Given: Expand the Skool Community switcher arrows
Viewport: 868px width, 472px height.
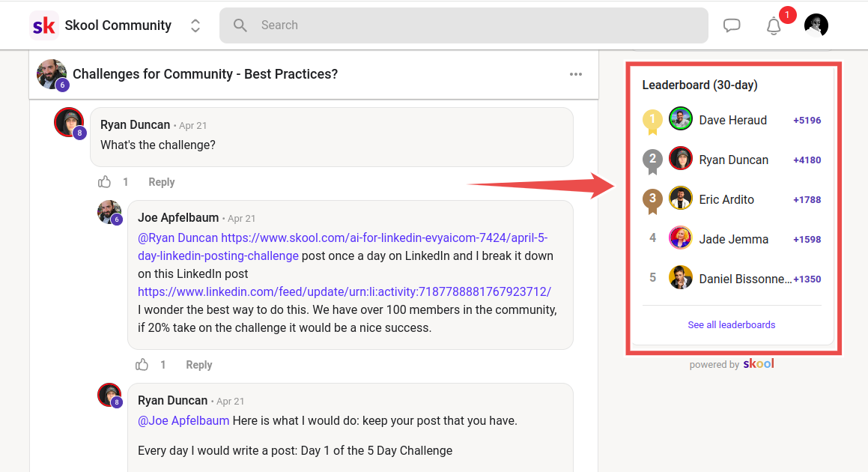Looking at the screenshot, I should (x=195, y=25).
